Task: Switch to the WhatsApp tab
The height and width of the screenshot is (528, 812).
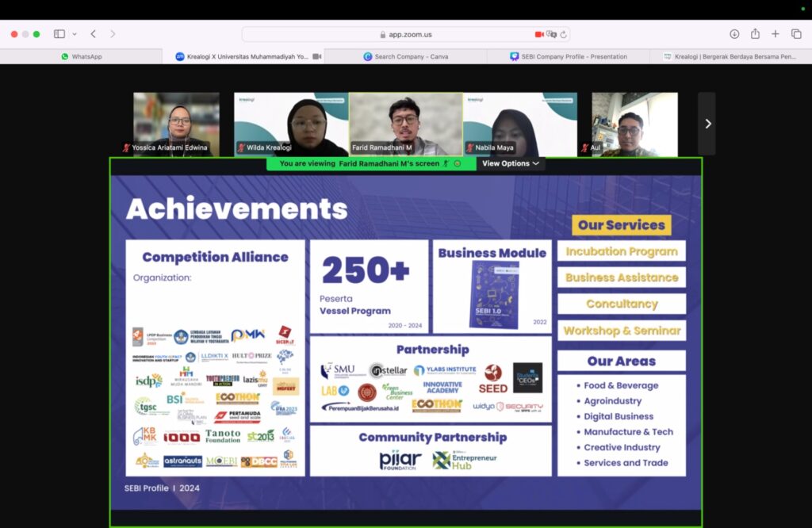Action: [82, 56]
